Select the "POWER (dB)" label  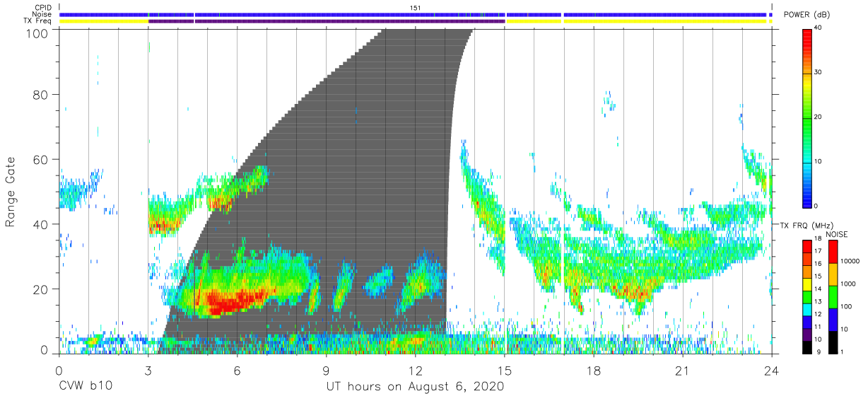pos(808,15)
